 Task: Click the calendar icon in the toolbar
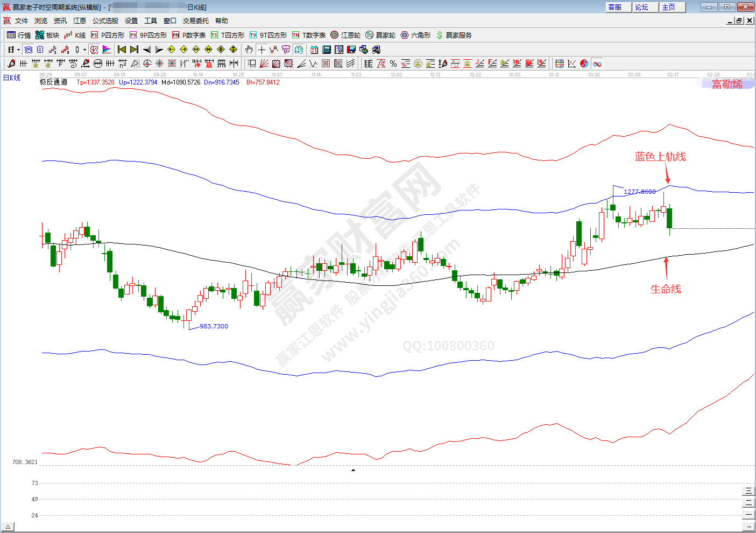[314, 50]
